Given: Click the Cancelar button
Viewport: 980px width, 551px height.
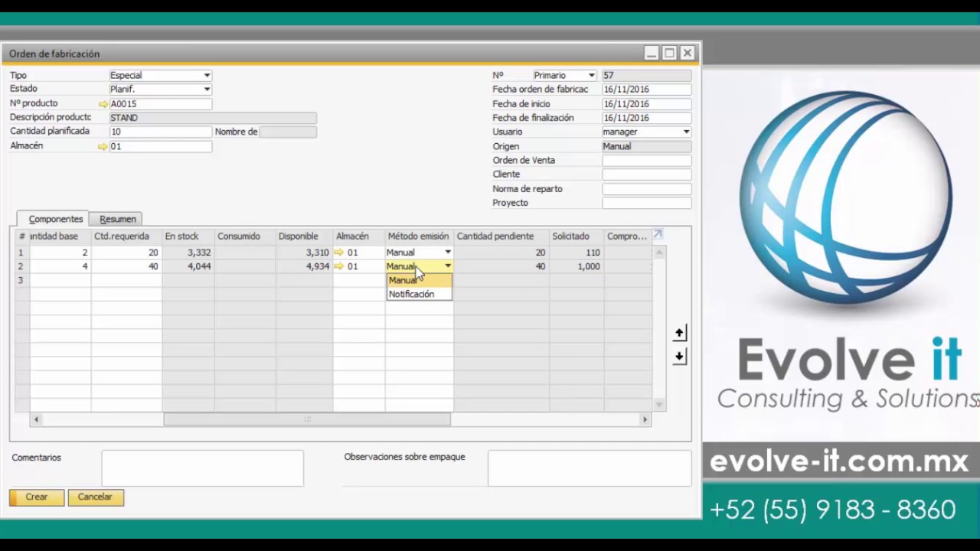Looking at the screenshot, I should click(95, 497).
